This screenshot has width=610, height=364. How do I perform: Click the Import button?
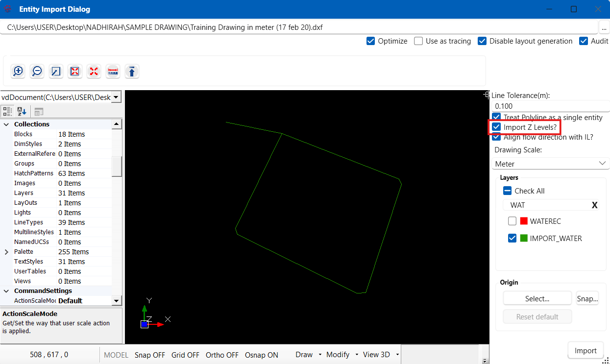tap(586, 351)
